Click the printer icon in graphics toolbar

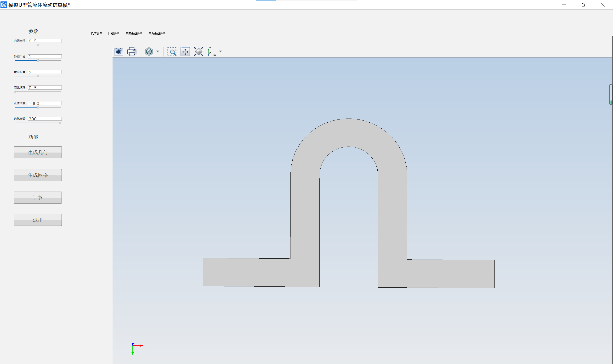click(x=132, y=51)
